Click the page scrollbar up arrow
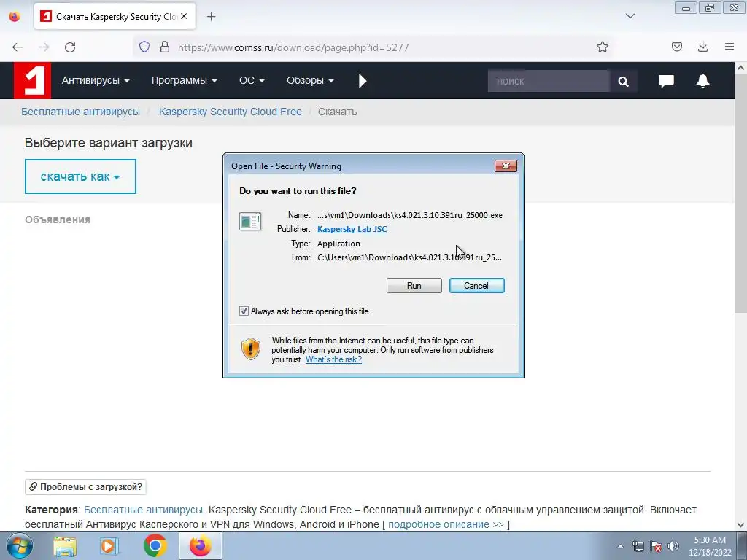 click(741, 68)
